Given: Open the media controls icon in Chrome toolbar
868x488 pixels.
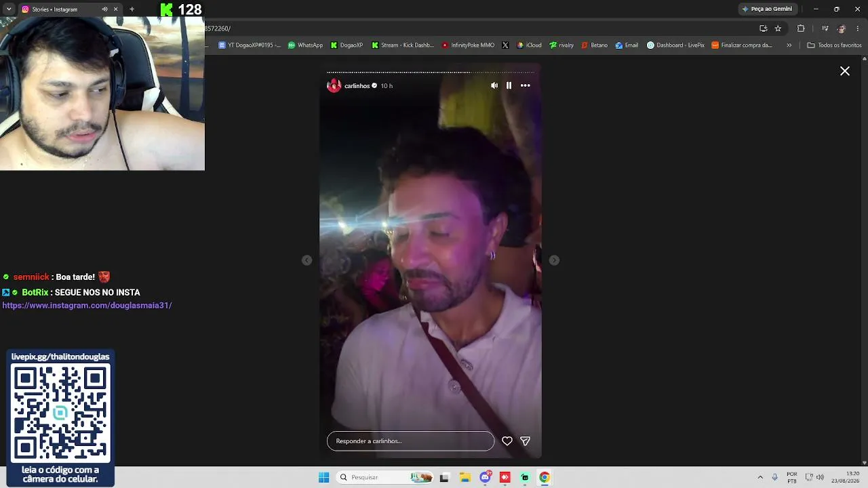Looking at the screenshot, I should (x=825, y=28).
